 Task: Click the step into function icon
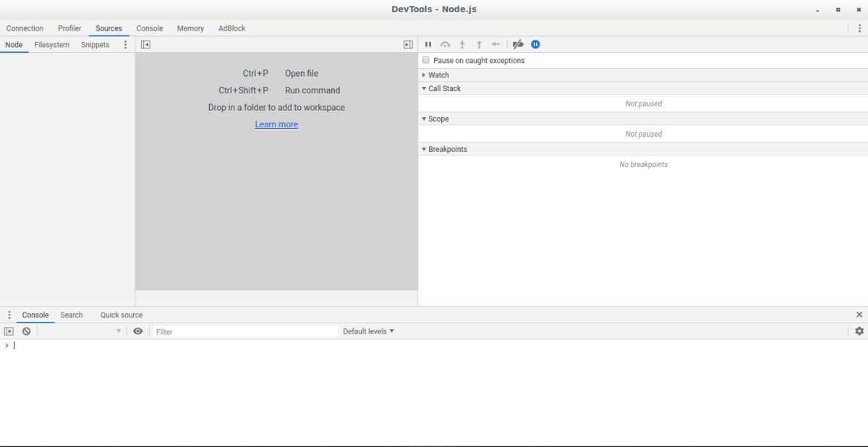[x=462, y=44]
